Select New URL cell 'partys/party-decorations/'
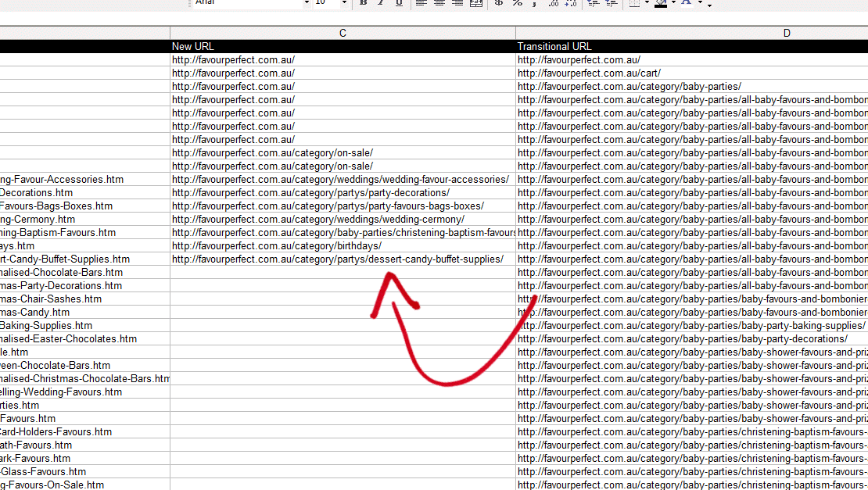Image resolution: width=868 pixels, height=490 pixels. pyautogui.click(x=343, y=192)
